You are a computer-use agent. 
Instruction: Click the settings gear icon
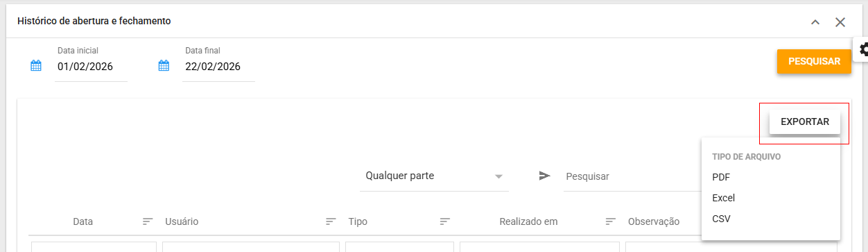coord(863,49)
